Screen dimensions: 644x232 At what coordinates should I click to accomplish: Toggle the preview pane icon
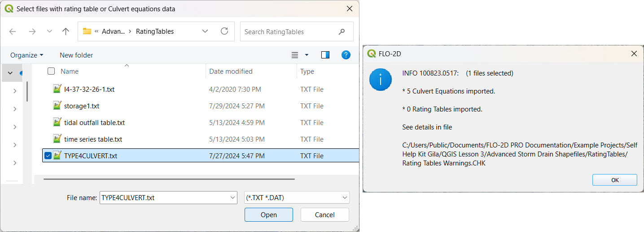click(x=325, y=55)
